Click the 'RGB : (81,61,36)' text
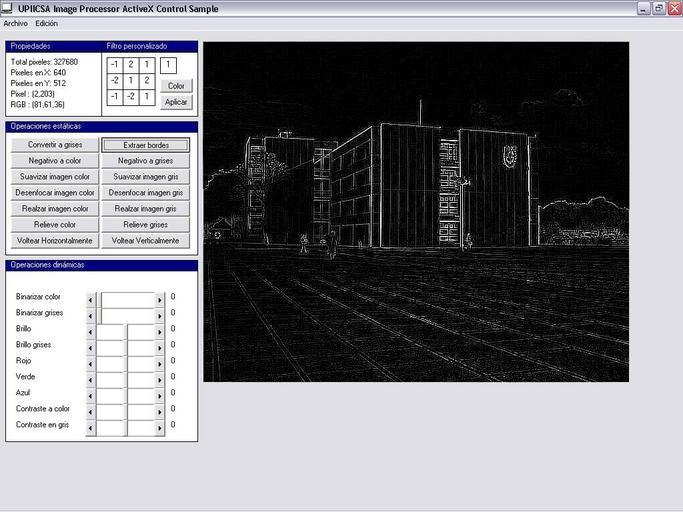The width and height of the screenshot is (683, 512). pos(37,105)
